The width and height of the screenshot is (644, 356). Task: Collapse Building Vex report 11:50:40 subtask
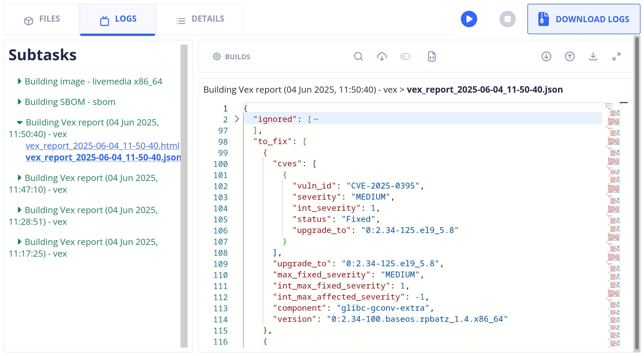(x=20, y=122)
